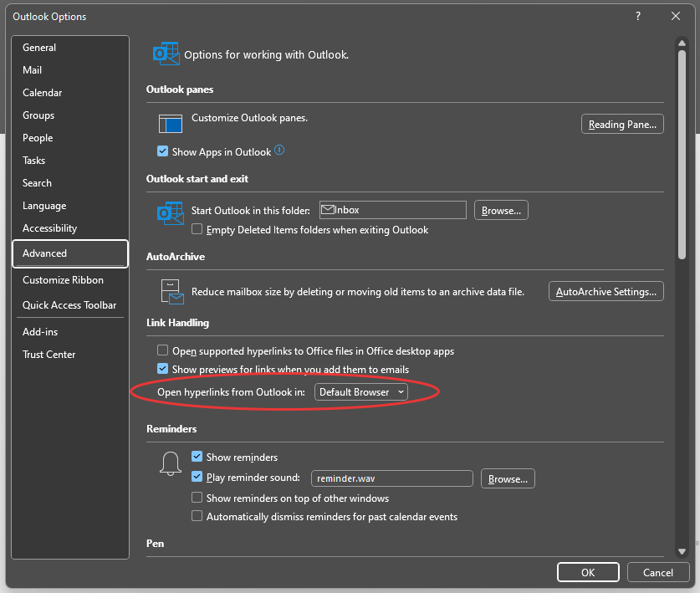Click the Reading Pane button
700x593 pixels.
pyautogui.click(x=622, y=124)
